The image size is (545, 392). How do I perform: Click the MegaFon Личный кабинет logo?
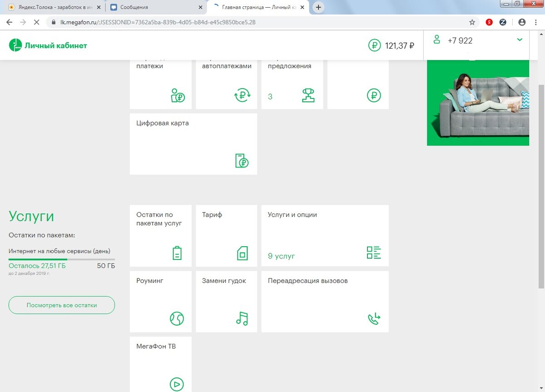(48, 45)
